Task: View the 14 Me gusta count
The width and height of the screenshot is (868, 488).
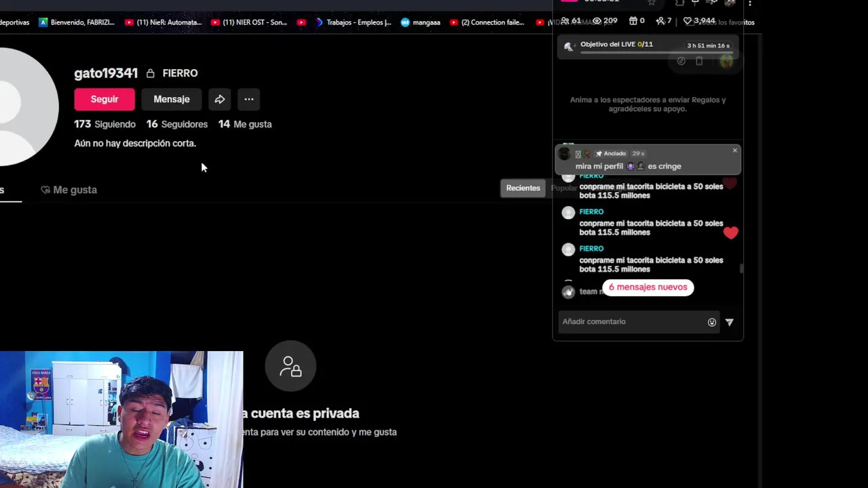Action: click(245, 124)
